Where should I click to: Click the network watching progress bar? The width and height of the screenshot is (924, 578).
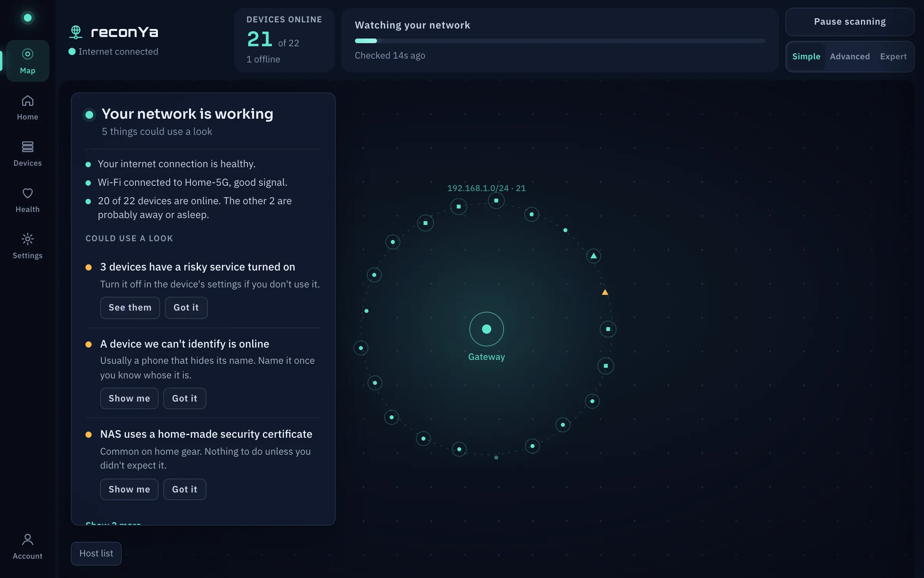click(560, 41)
